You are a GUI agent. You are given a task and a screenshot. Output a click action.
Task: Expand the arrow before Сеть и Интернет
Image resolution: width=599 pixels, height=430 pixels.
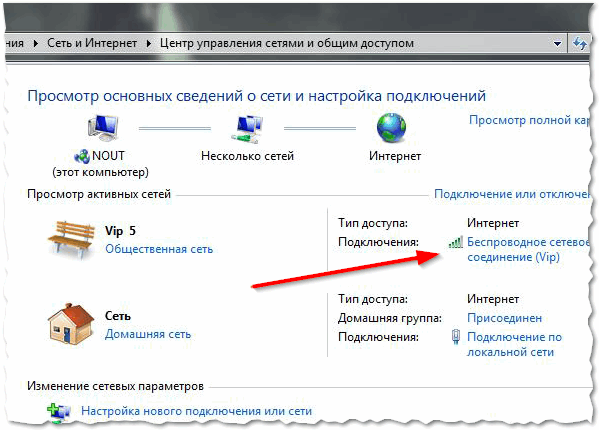tap(36, 43)
